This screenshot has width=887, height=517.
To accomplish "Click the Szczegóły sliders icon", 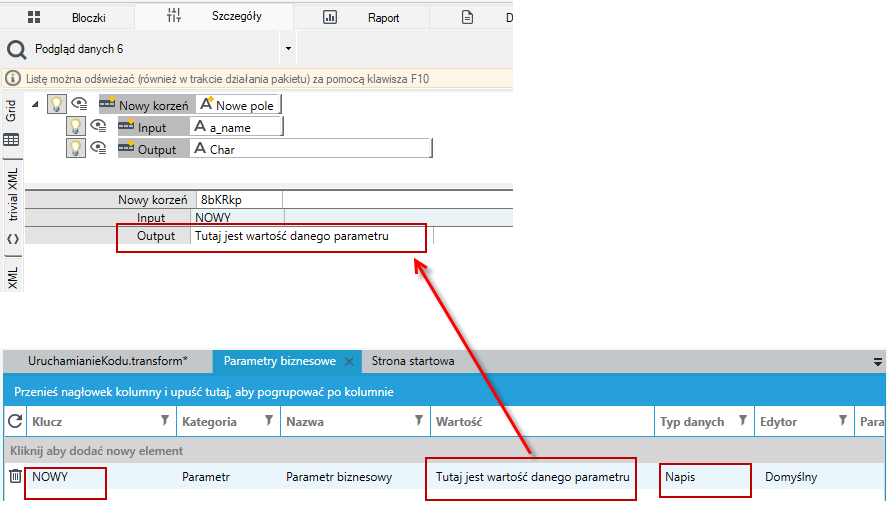I will (174, 16).
